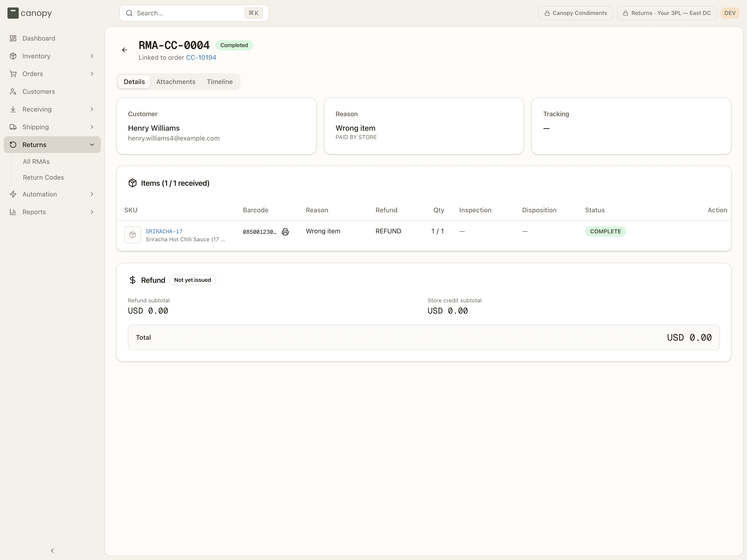Expand the Reports menu chevron
Viewport: 747px width, 560px height.
click(92, 212)
